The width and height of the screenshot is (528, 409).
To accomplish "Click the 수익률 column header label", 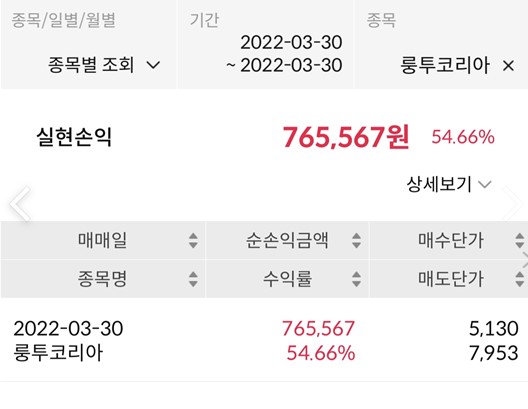I will tap(287, 279).
